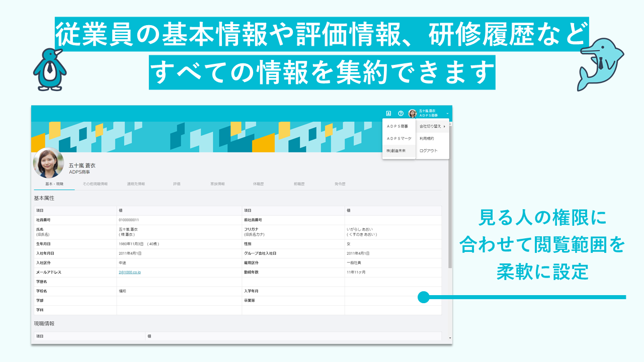Select ADPS商事 from company list
The width and height of the screenshot is (644, 362).
pos(397,126)
